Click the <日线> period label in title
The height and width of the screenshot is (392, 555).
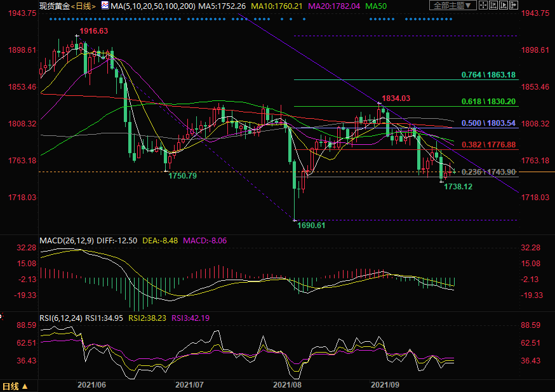click(83, 6)
